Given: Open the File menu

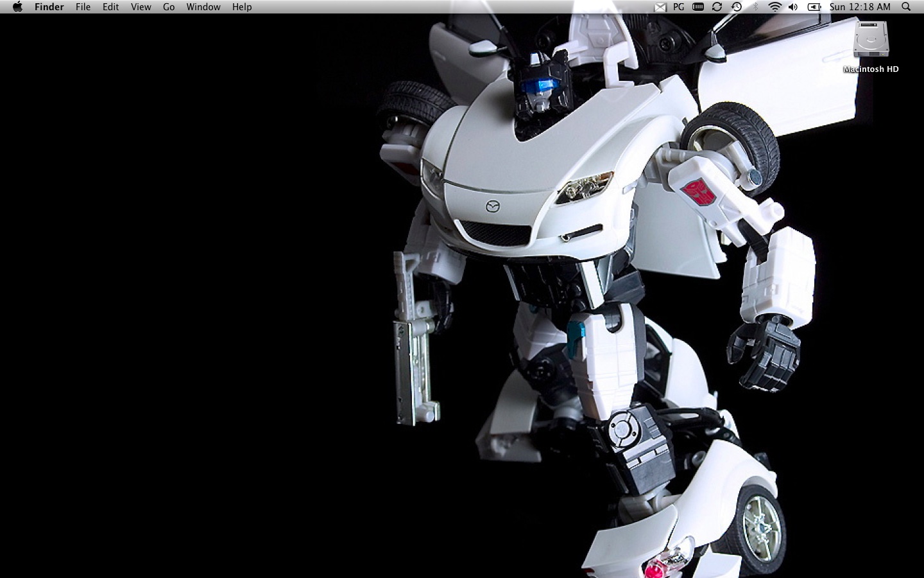Looking at the screenshot, I should [83, 7].
